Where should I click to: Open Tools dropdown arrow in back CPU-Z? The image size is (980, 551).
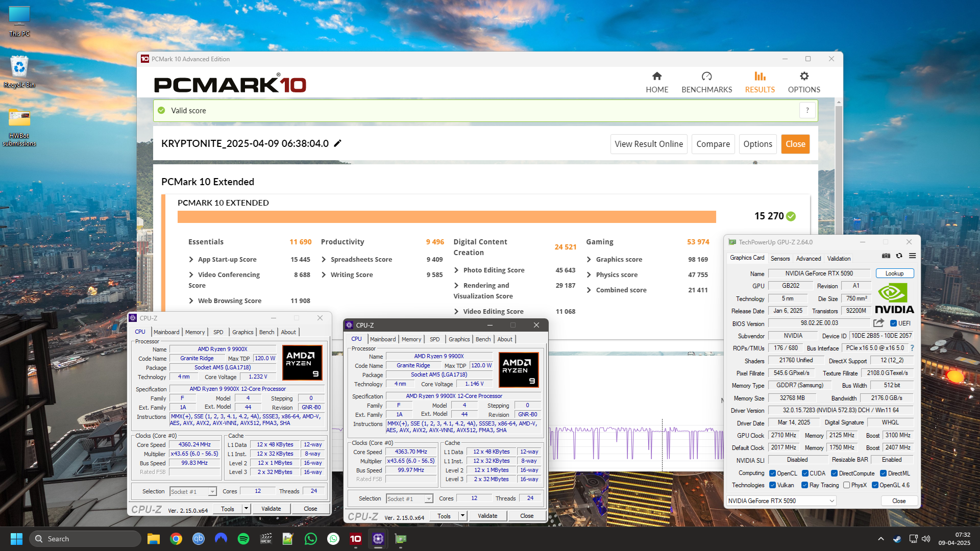click(246, 508)
